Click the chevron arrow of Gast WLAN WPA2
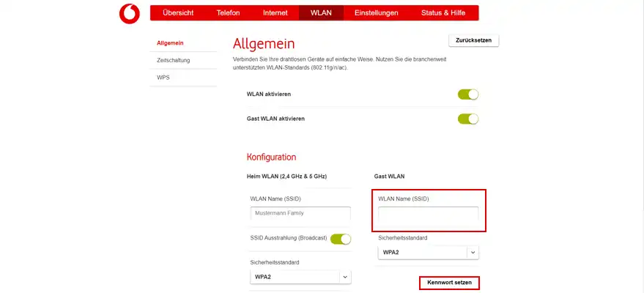The height and width of the screenshot is (293, 644). point(473,252)
